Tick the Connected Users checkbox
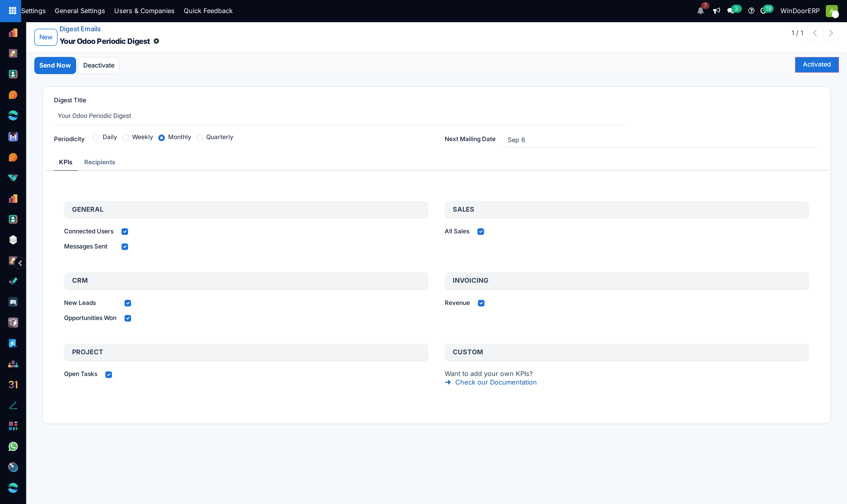This screenshot has width=847, height=504. [x=125, y=232]
